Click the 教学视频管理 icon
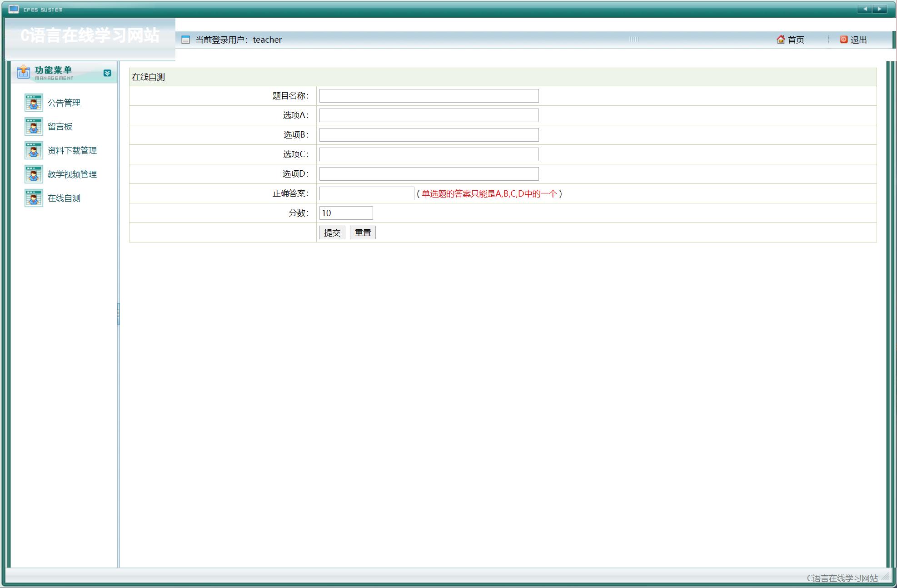 33,174
